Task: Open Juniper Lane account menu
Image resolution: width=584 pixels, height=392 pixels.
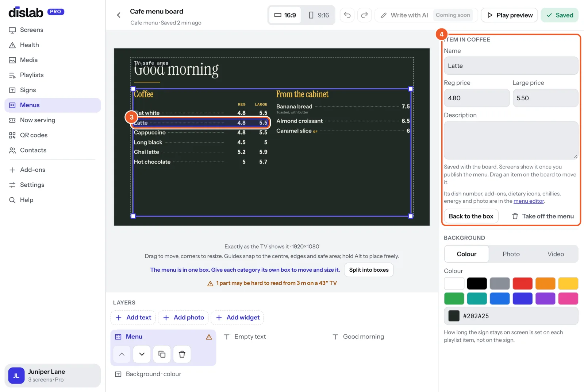Action: 53,376
